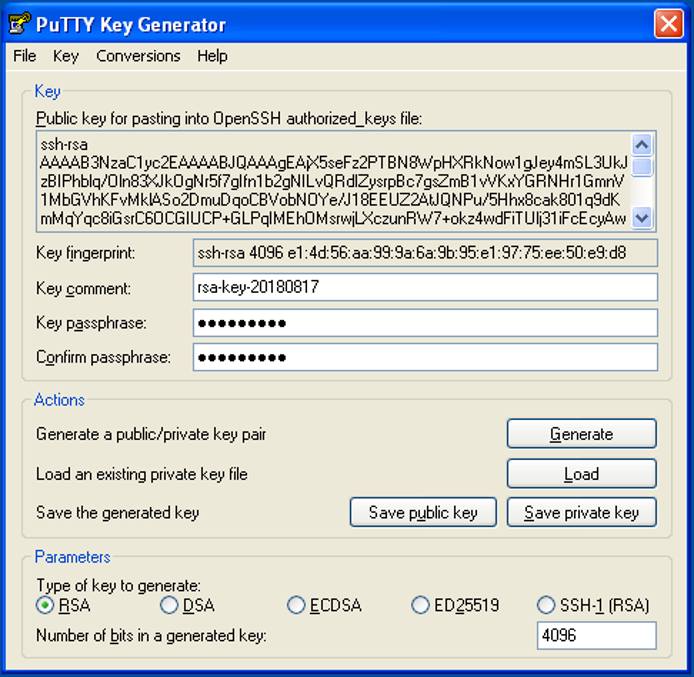Click the 'Confirm passphrase:' label
Image resolution: width=694 pixels, height=677 pixels.
[103, 357]
